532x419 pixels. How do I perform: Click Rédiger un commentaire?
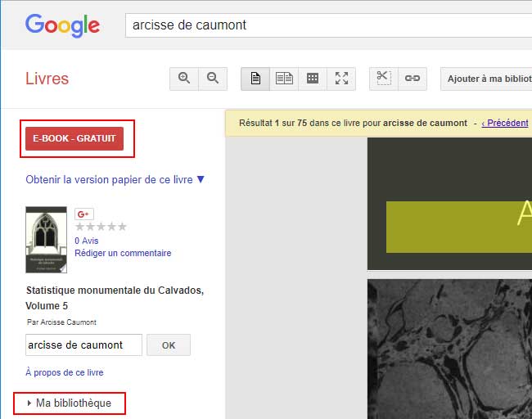[x=123, y=253]
